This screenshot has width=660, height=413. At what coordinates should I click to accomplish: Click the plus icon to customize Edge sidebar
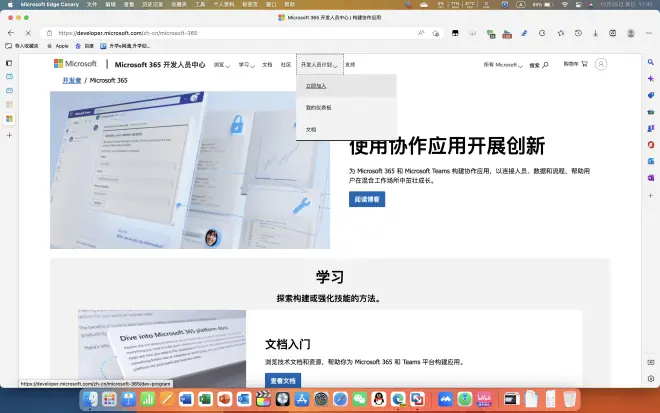coord(651,195)
